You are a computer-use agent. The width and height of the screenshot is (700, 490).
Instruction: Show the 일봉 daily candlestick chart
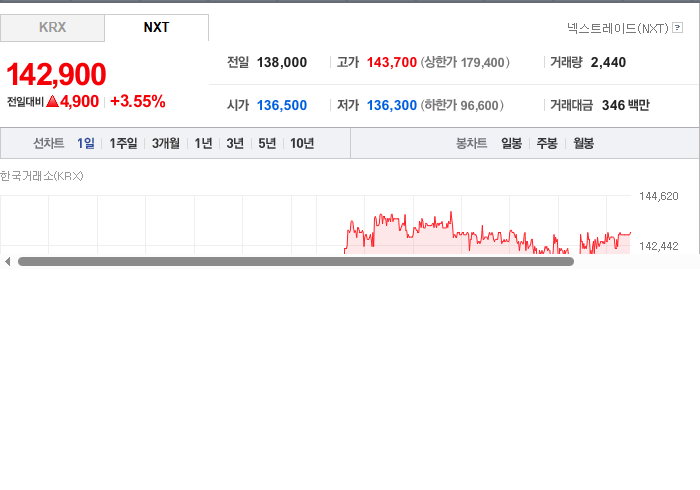click(x=512, y=143)
